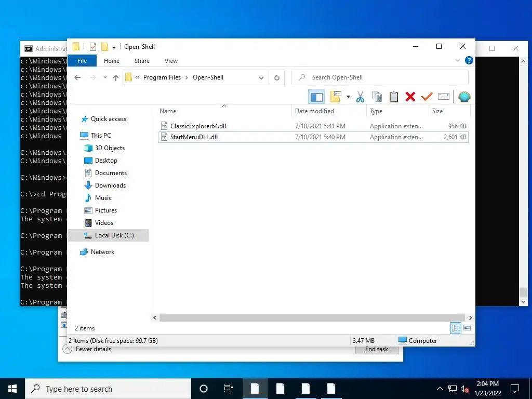Image resolution: width=532 pixels, height=399 pixels.
Task: Select This PC in navigation pane
Action: 101,136
